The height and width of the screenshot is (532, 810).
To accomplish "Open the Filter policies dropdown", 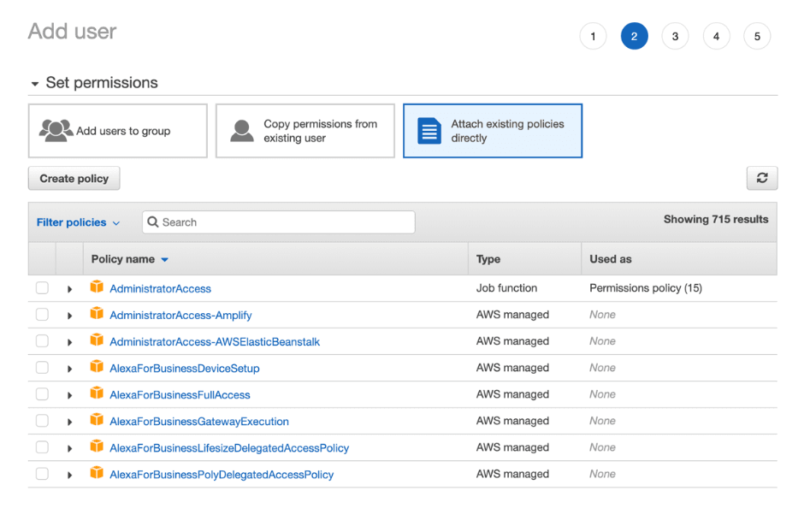I will pos(78,222).
